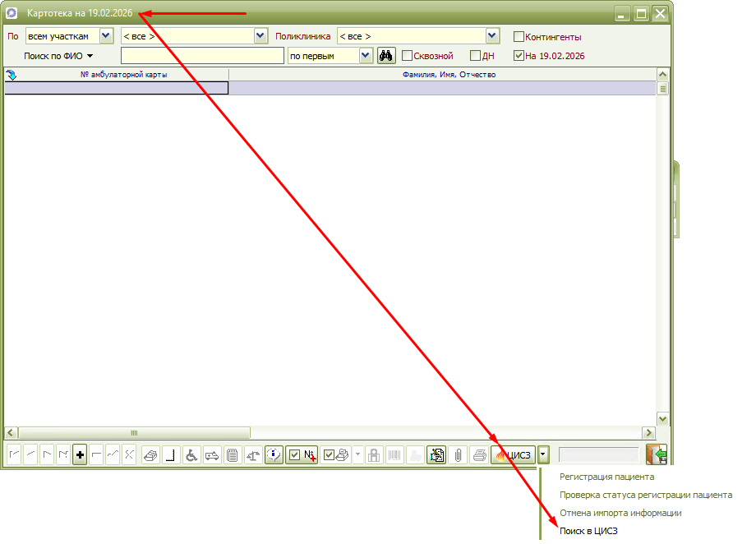756x544 pixels.
Task: Open the 'по первым' search mode dropdown
Action: point(366,56)
